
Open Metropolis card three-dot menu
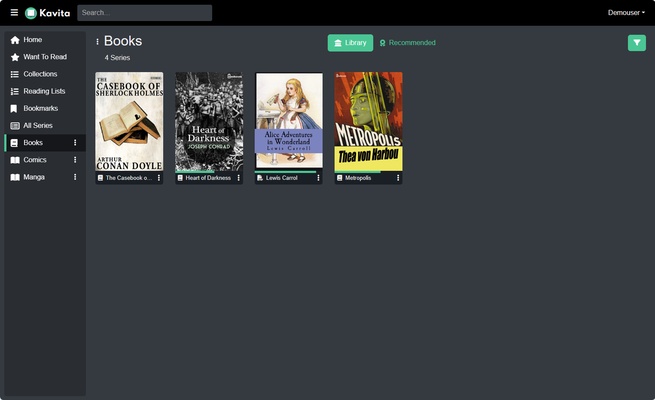tap(398, 178)
